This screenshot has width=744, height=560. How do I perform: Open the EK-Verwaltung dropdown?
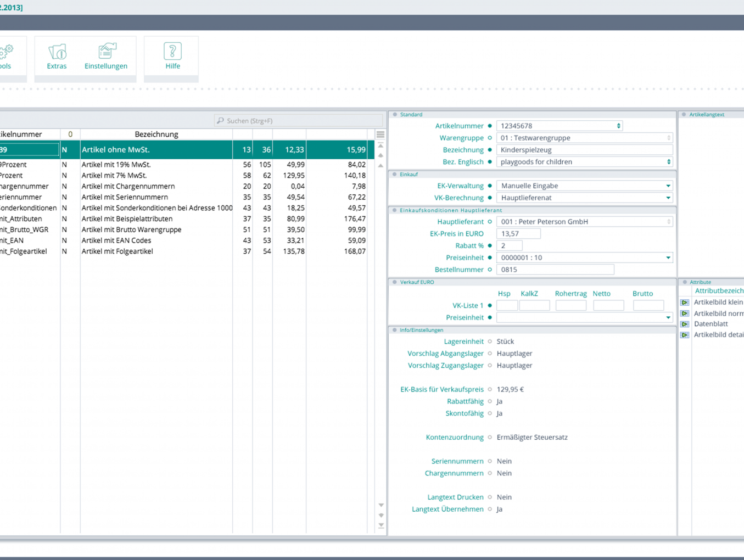click(x=668, y=186)
